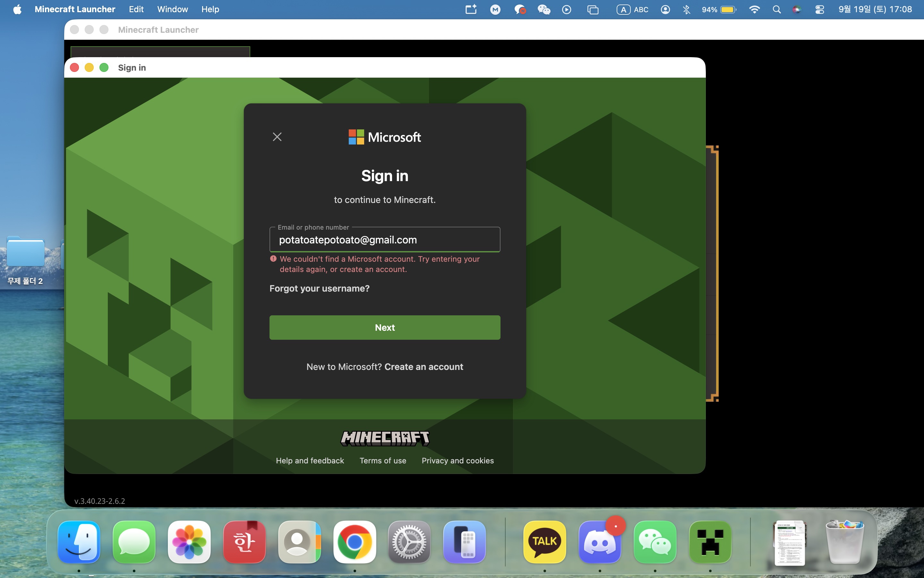Click the Stage Manager windows menu bar icon

[593, 10]
